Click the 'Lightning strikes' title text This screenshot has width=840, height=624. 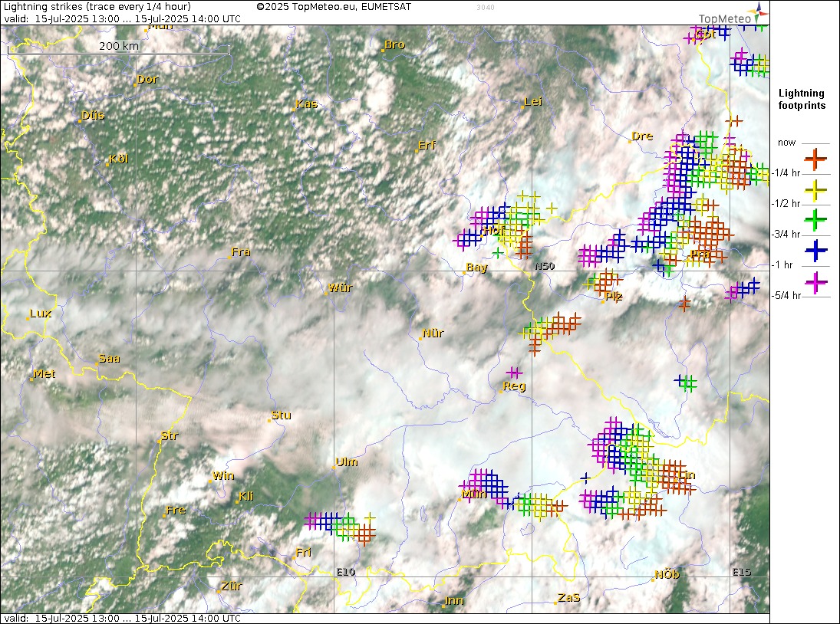97,7
